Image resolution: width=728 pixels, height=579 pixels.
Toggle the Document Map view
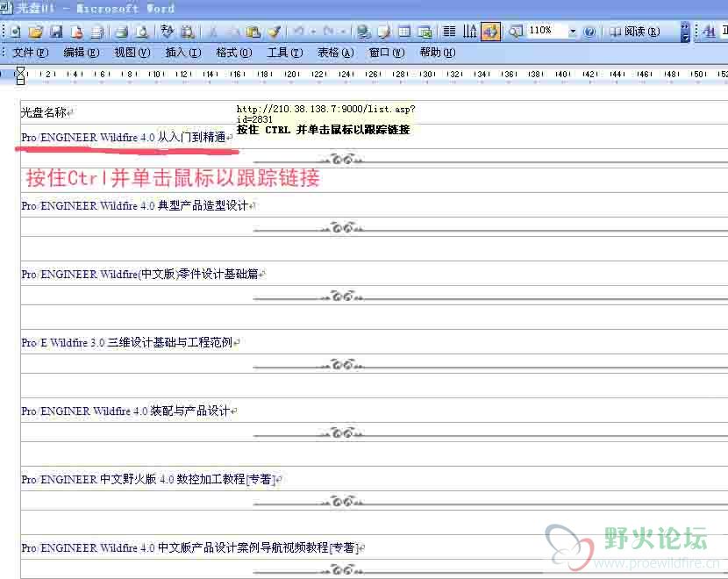click(x=516, y=32)
